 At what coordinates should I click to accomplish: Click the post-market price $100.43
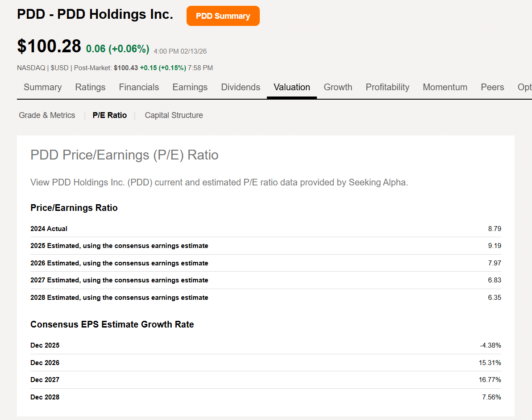pos(125,68)
